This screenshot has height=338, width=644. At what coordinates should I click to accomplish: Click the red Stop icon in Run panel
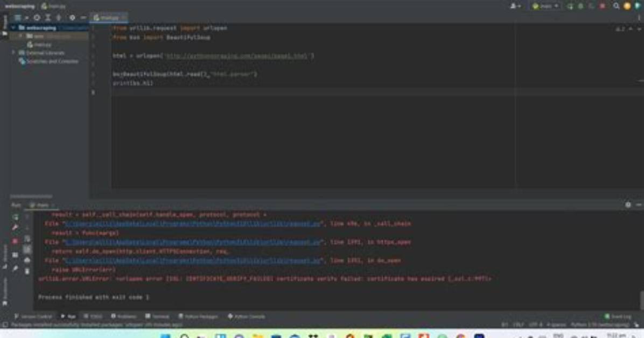(x=15, y=241)
